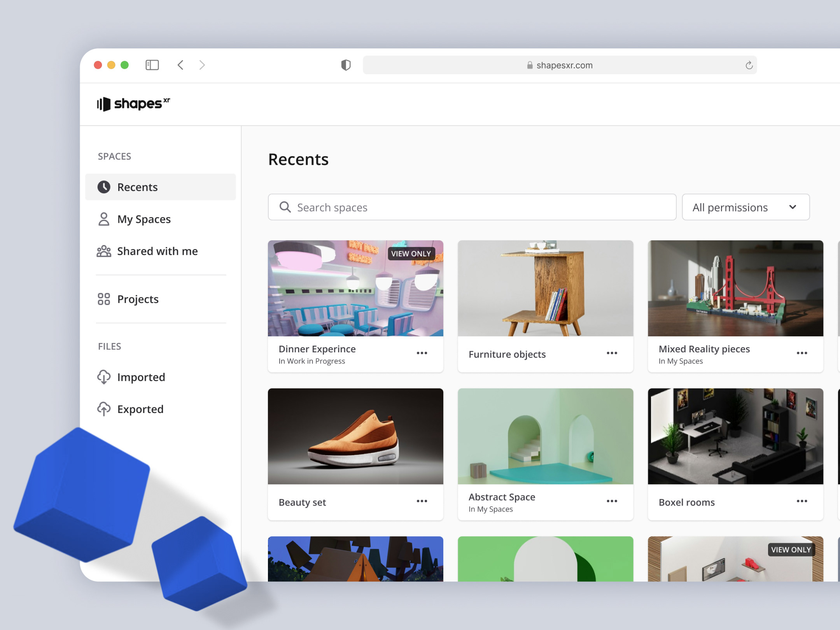
Task: Click In My Spaces under Mixed Reality pieces
Action: [681, 361]
